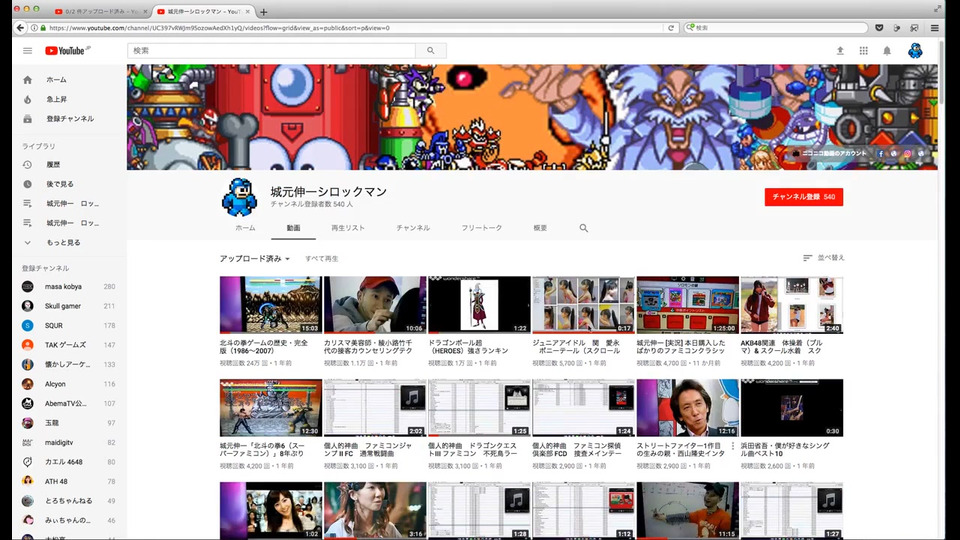Open the channel's Mega Man profile picture

(239, 197)
